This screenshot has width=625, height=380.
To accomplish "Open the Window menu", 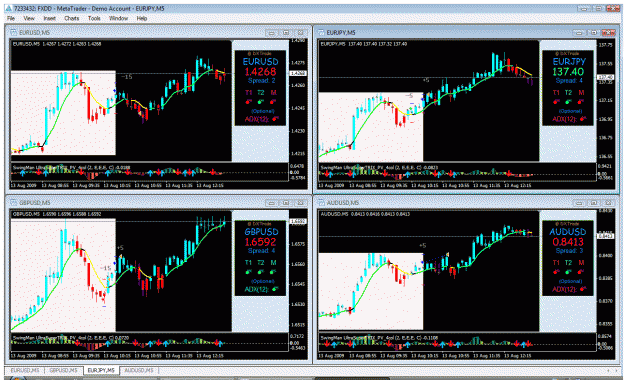I will [x=118, y=18].
